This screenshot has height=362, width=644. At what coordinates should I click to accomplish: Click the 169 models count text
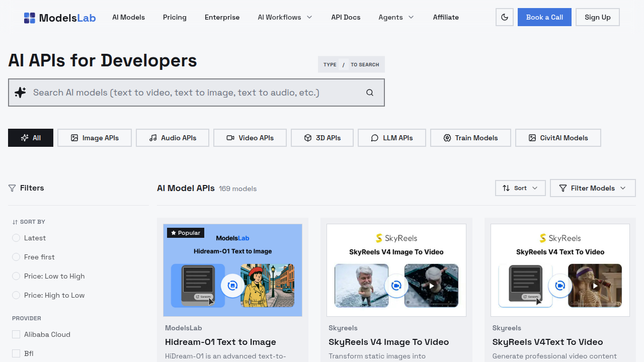click(x=237, y=189)
